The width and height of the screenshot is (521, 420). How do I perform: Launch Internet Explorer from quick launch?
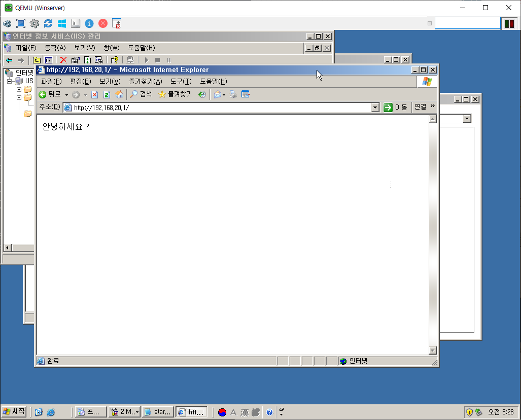click(51, 412)
